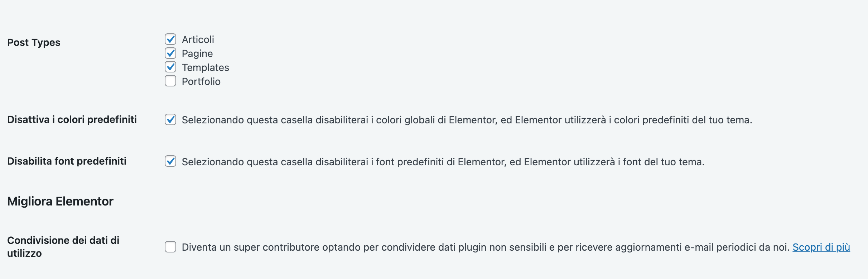Click the Articoli label text

pyautogui.click(x=198, y=39)
